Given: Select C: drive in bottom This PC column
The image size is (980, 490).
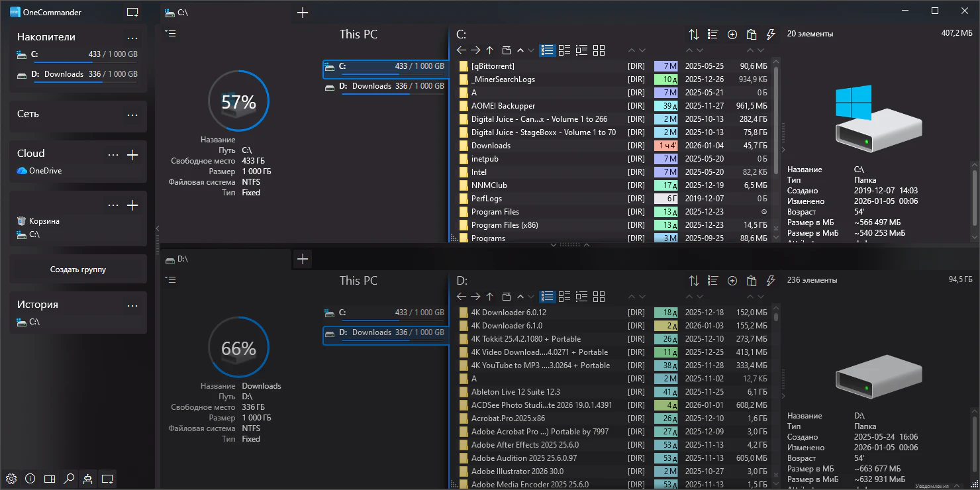Looking at the screenshot, I should (x=385, y=313).
